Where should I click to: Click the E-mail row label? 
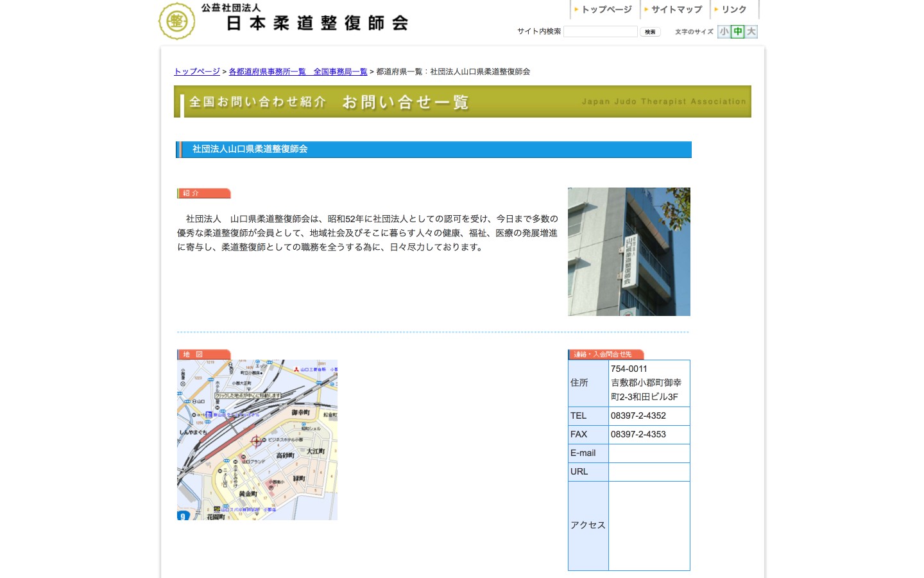tap(588, 453)
